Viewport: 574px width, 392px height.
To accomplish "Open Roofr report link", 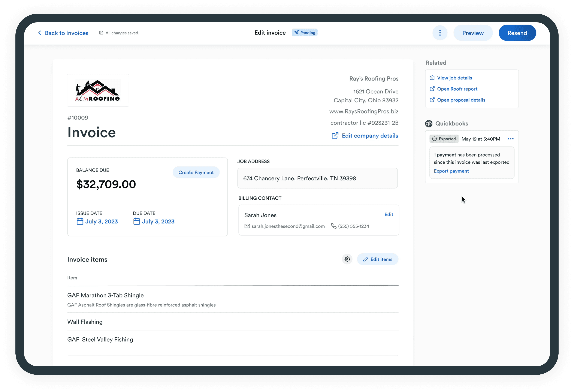I will (x=457, y=89).
